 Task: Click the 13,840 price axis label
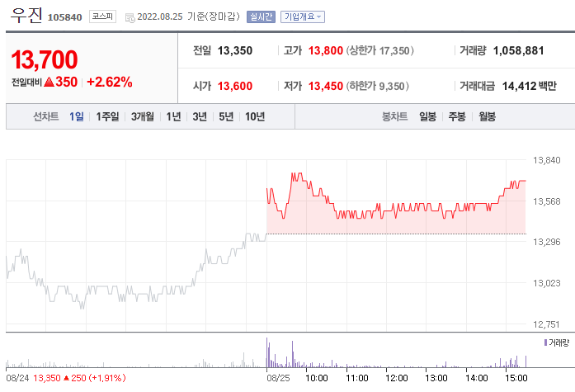pyautogui.click(x=547, y=160)
